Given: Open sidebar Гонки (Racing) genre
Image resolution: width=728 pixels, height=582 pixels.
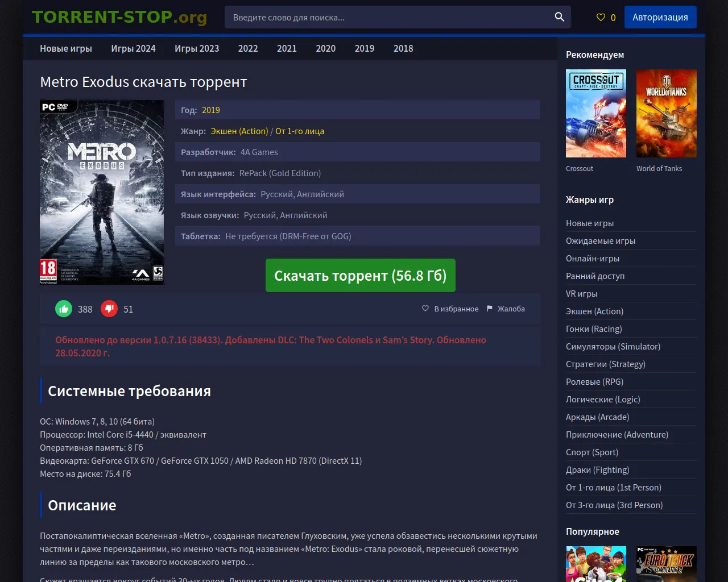Looking at the screenshot, I should pyautogui.click(x=594, y=329).
